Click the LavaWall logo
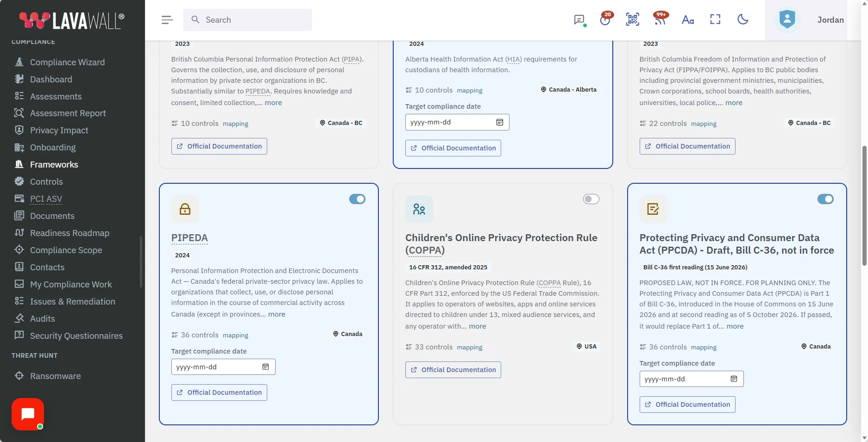 coord(72,20)
